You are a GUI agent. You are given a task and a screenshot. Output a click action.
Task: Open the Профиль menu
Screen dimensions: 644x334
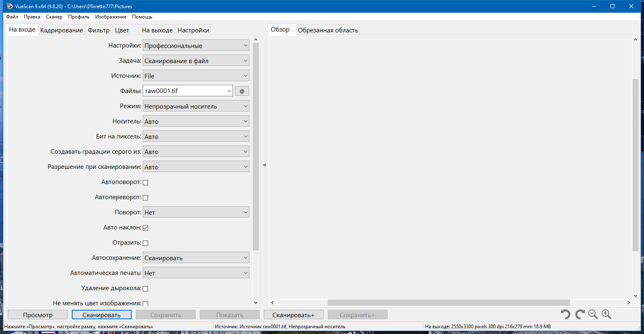coord(79,17)
